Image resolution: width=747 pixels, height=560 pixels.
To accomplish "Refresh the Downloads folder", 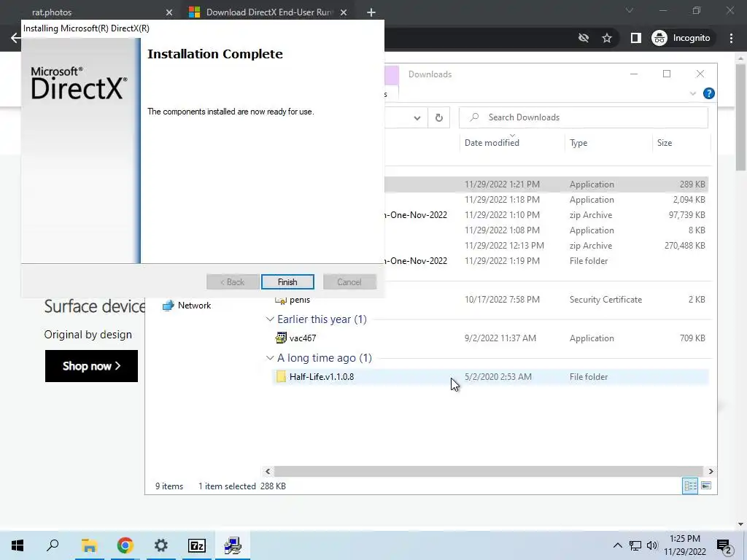I will [438, 117].
